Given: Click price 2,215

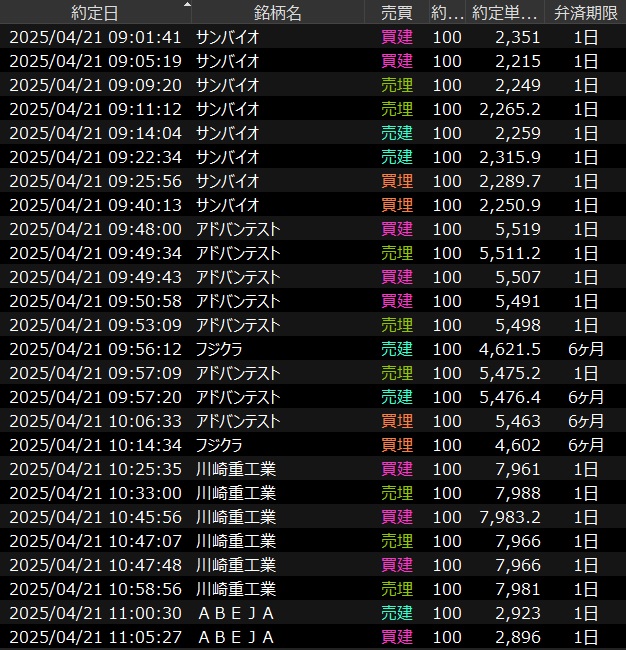Looking at the screenshot, I should pyautogui.click(x=518, y=61).
